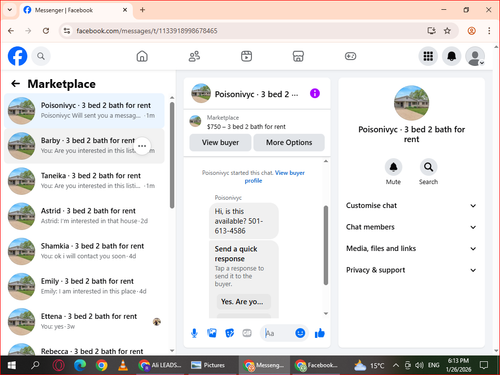Open the tab search dropdown arrow
The height and width of the screenshot is (375, 500).
click(10, 10)
